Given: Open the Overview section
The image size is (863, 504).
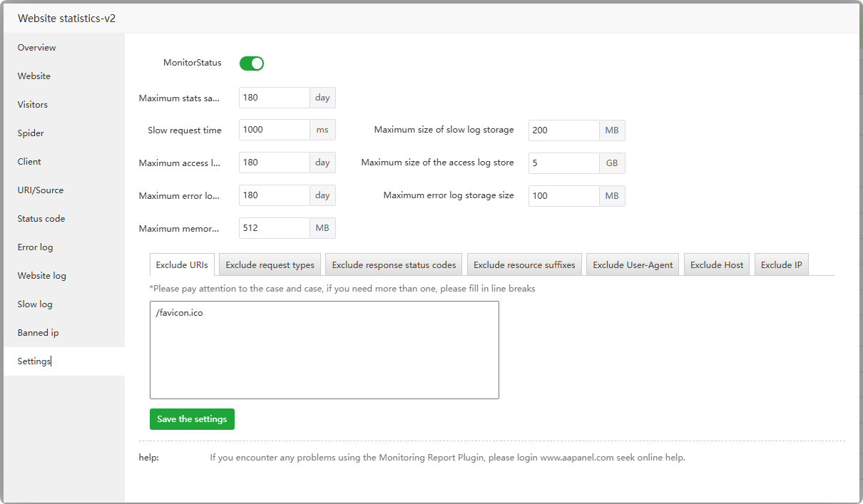Looking at the screenshot, I should click(x=37, y=48).
